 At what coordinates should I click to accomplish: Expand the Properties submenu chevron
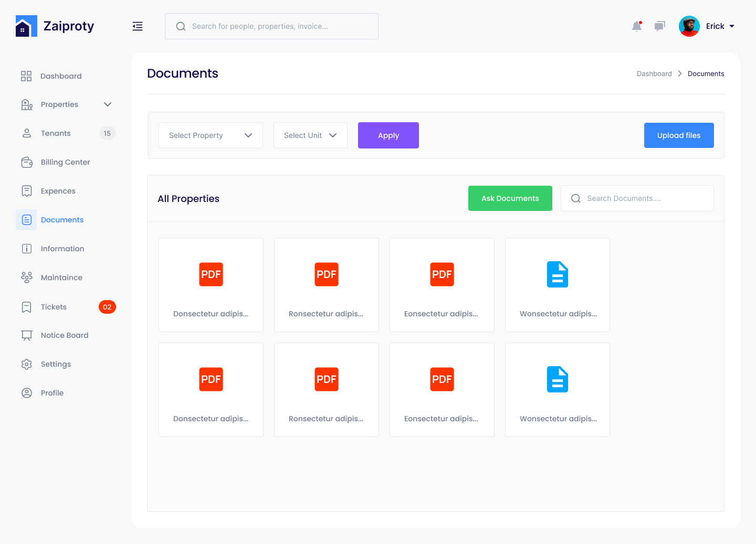click(x=108, y=104)
